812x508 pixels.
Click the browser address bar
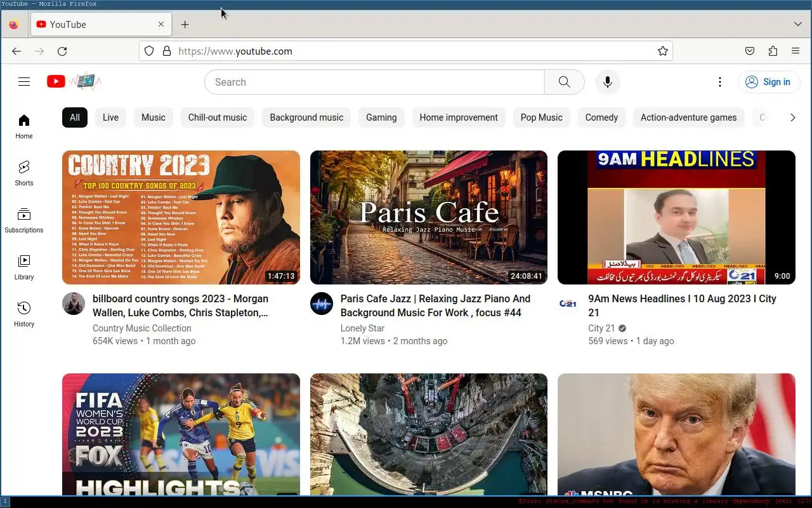click(x=406, y=51)
